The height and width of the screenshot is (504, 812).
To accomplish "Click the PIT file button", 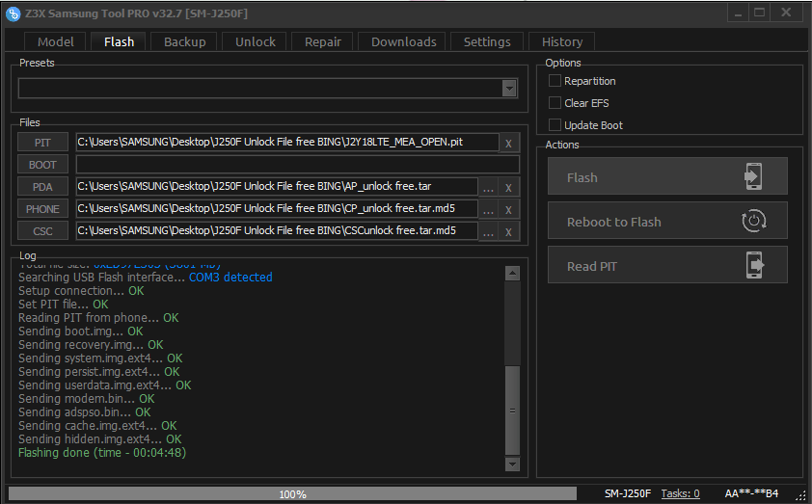I will (x=42, y=143).
